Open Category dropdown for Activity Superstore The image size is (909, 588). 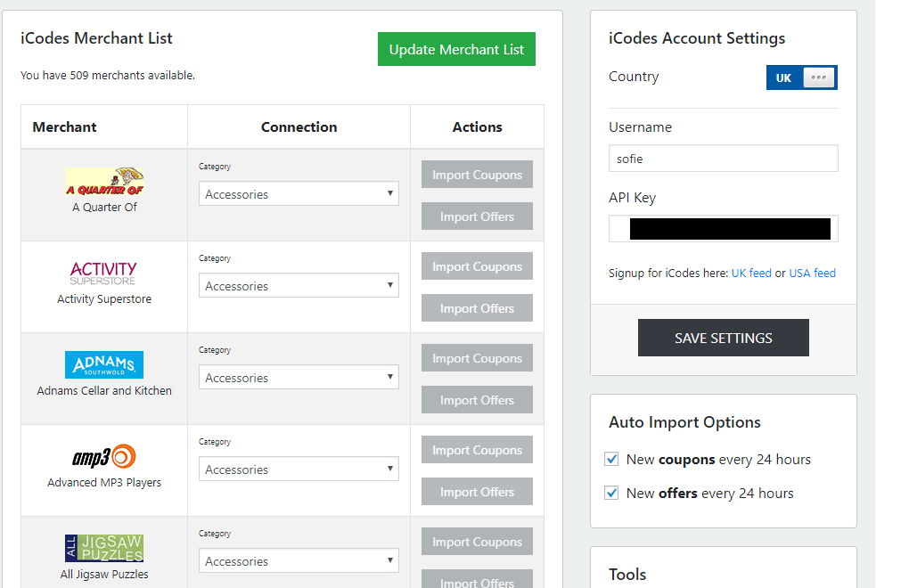click(x=299, y=286)
